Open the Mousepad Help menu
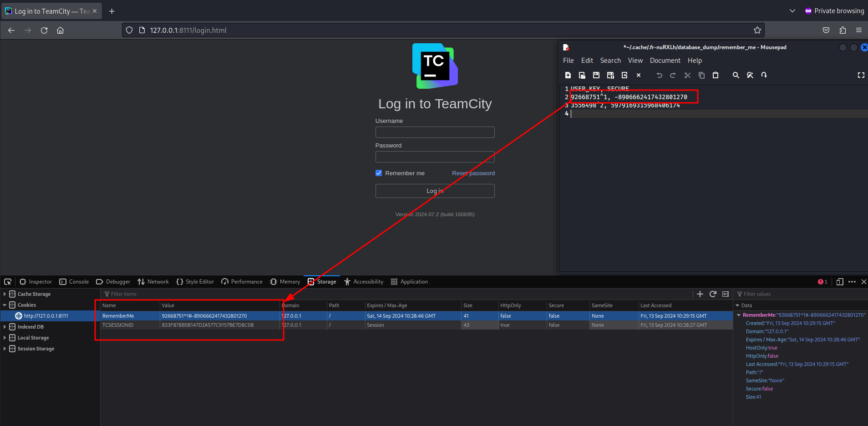Viewport: 868px width, 426px height. [x=695, y=61]
